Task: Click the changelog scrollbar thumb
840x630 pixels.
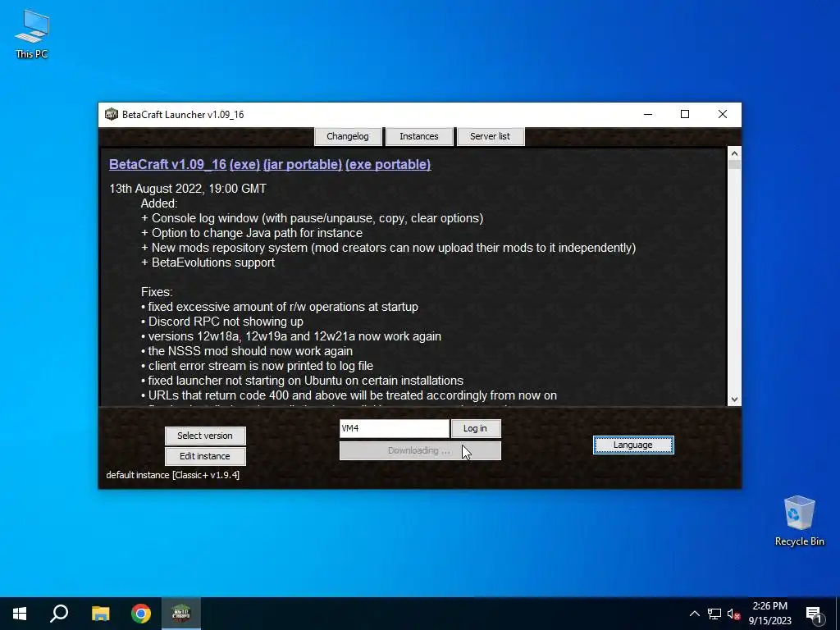Action: (x=734, y=164)
